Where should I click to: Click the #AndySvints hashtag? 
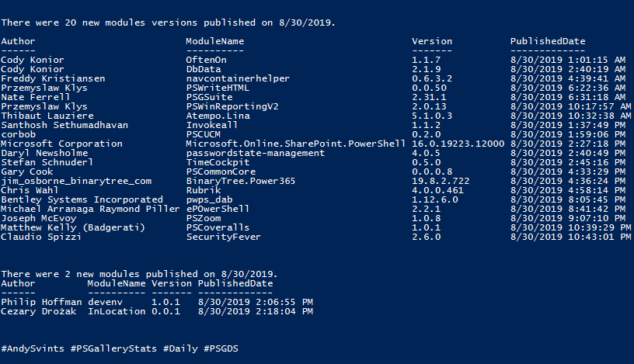(x=33, y=348)
